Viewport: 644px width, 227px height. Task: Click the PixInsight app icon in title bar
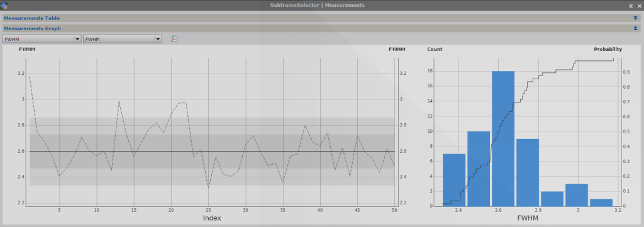4,5
